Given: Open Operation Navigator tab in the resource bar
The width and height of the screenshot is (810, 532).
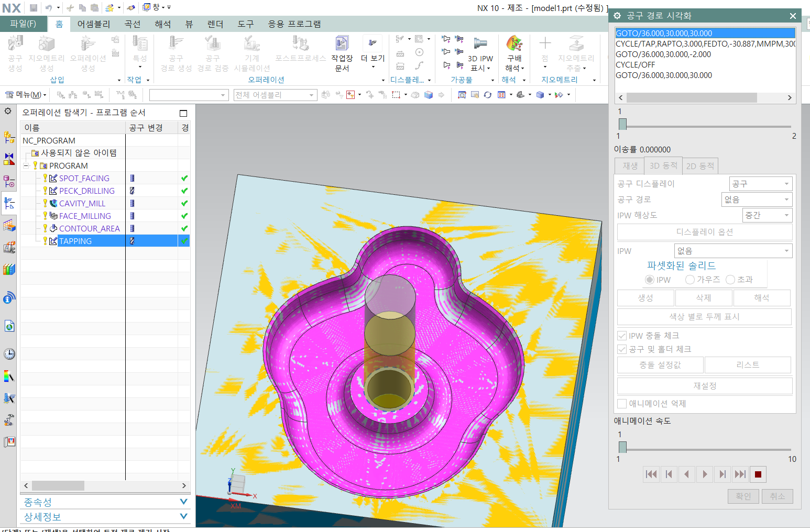Looking at the screenshot, I should pos(9,203).
